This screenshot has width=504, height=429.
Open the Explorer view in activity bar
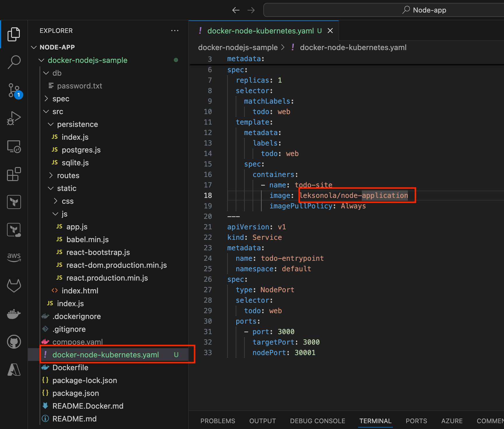point(14,34)
